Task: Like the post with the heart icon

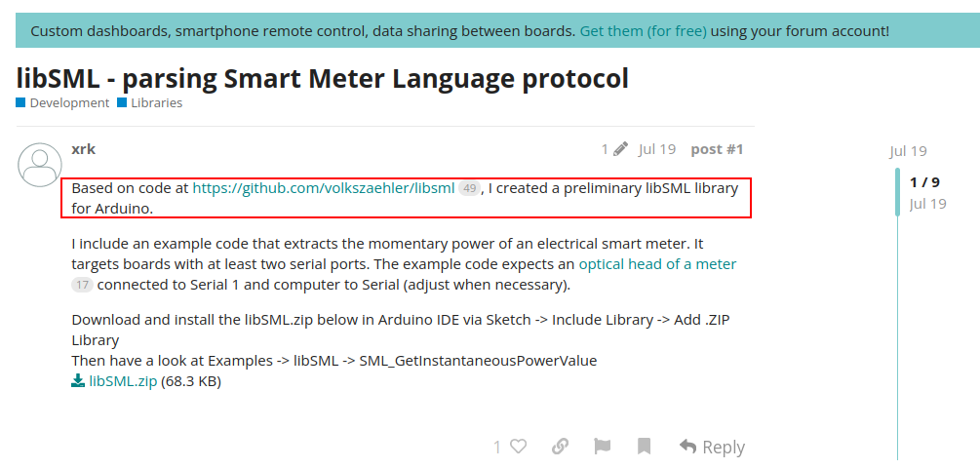Action: [518, 447]
